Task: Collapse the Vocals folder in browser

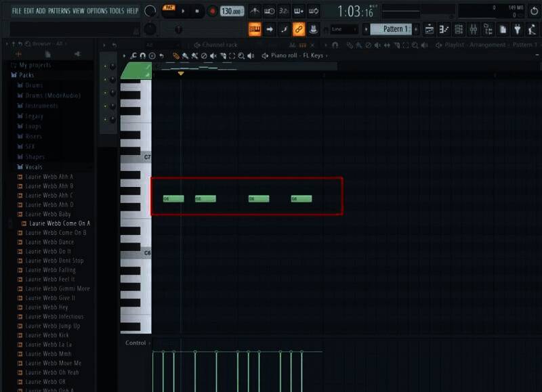Action: (x=34, y=167)
